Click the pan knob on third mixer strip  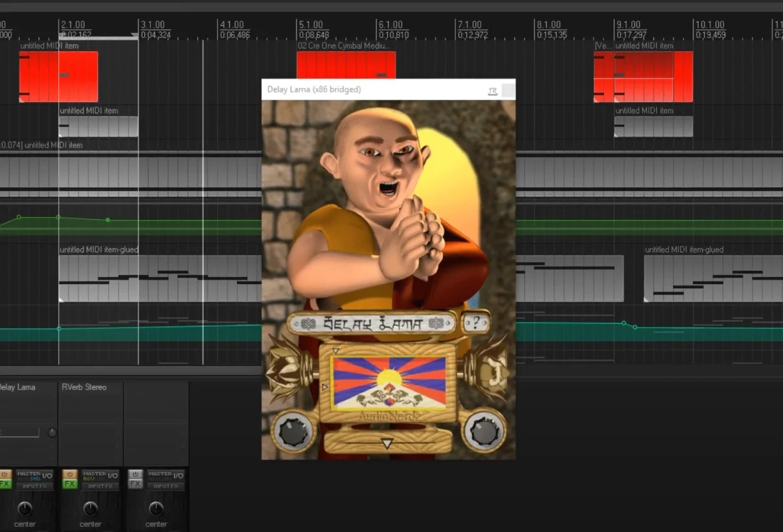click(156, 508)
